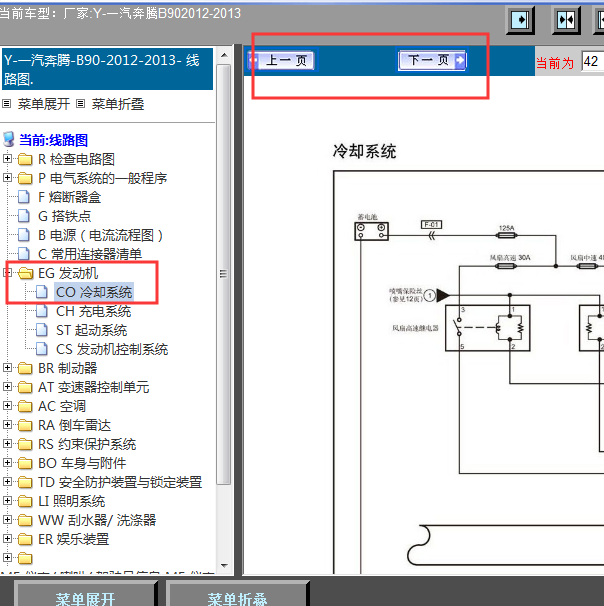The height and width of the screenshot is (606, 604).
Task: Click the folder icon of R 检查电路图
Action: [x=25, y=159]
